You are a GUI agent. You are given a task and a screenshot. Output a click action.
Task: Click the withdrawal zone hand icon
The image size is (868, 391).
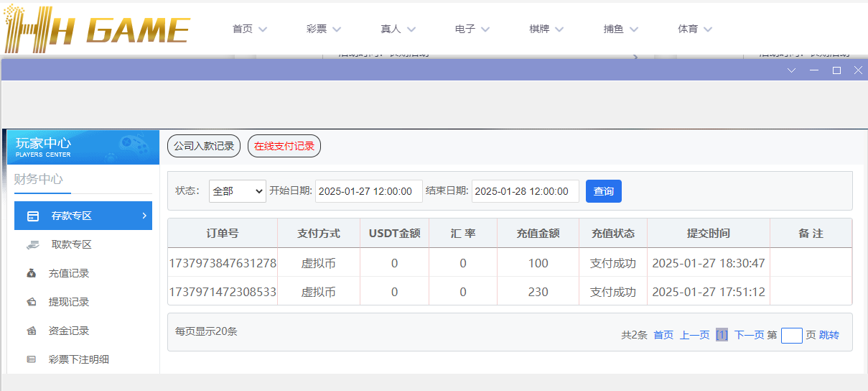[x=33, y=245]
